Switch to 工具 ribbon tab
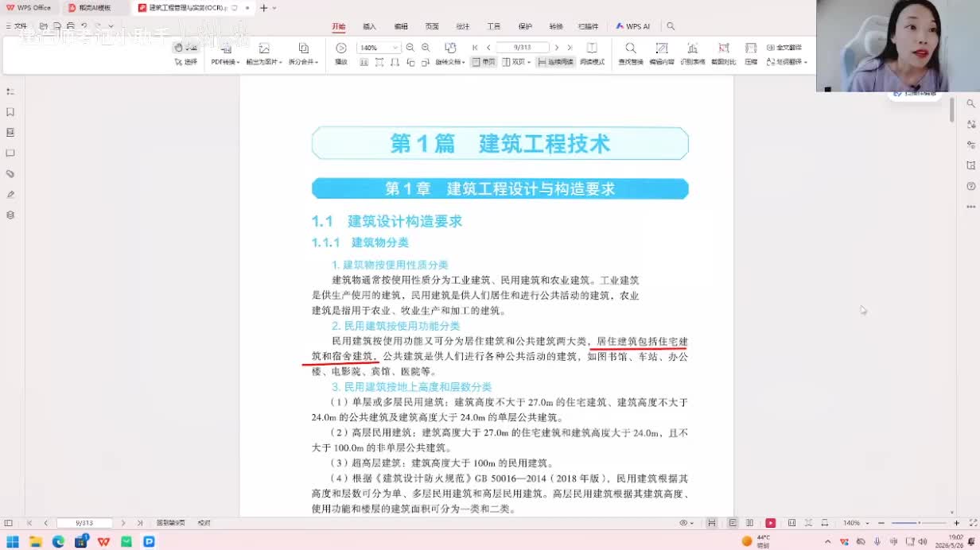Screen dimensions: 980x550 tap(494, 26)
